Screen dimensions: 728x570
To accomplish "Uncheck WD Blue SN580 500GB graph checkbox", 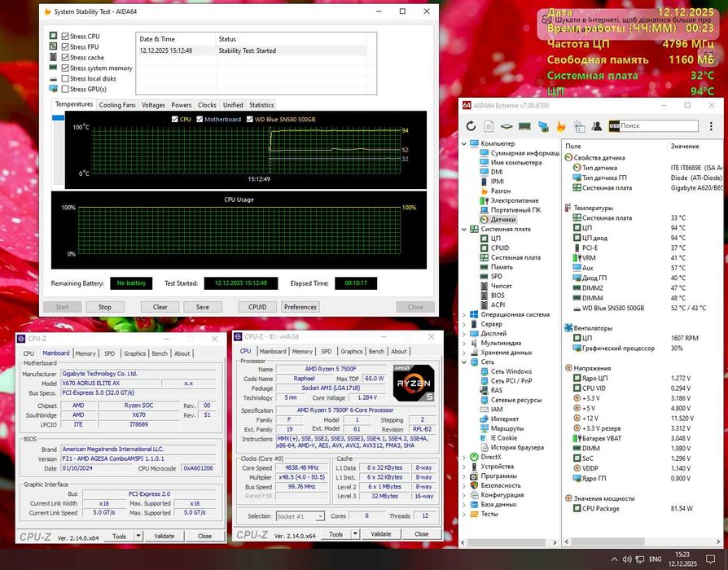I will [x=250, y=119].
